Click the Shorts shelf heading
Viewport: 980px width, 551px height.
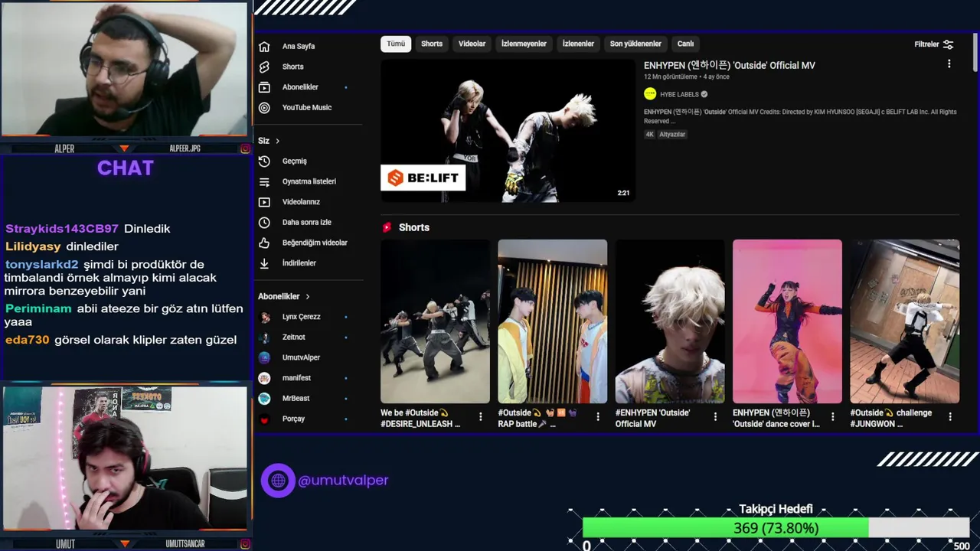pyautogui.click(x=414, y=227)
